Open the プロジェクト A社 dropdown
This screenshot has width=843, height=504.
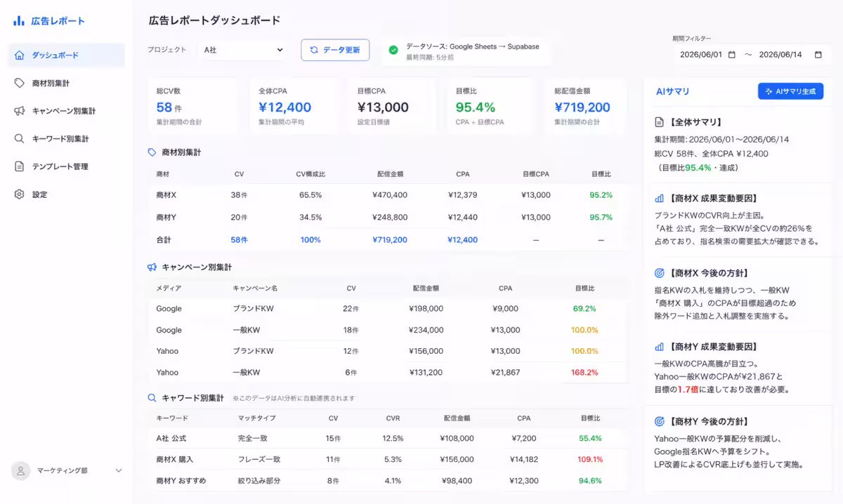(243, 50)
